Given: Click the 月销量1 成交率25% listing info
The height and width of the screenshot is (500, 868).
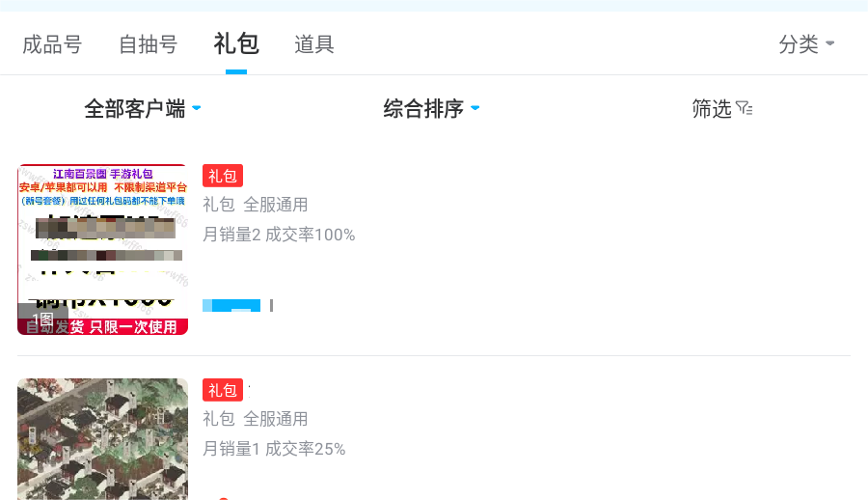Looking at the screenshot, I should 274,449.
